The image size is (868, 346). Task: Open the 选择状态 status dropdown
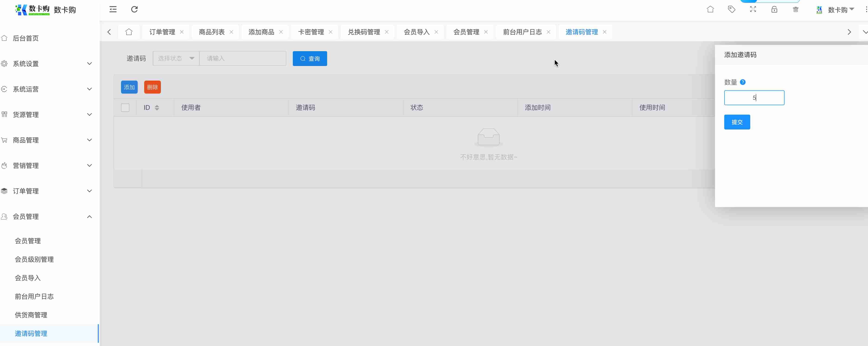pos(176,59)
